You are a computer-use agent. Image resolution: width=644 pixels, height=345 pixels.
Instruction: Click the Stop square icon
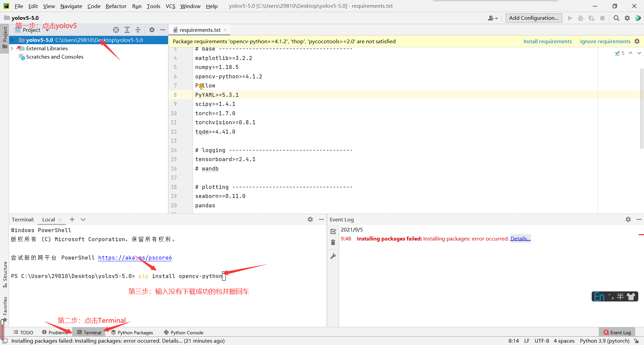[602, 18]
